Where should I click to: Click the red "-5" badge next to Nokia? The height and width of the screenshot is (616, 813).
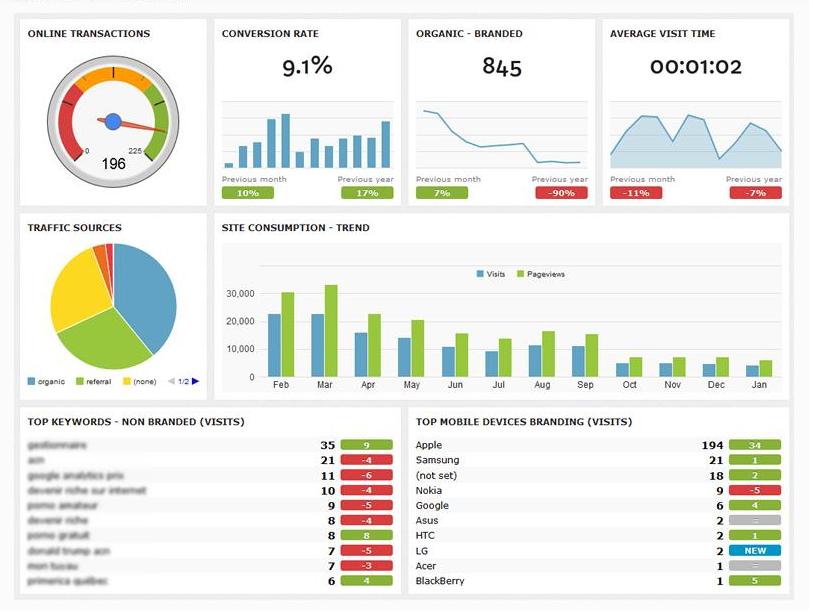[755, 489]
